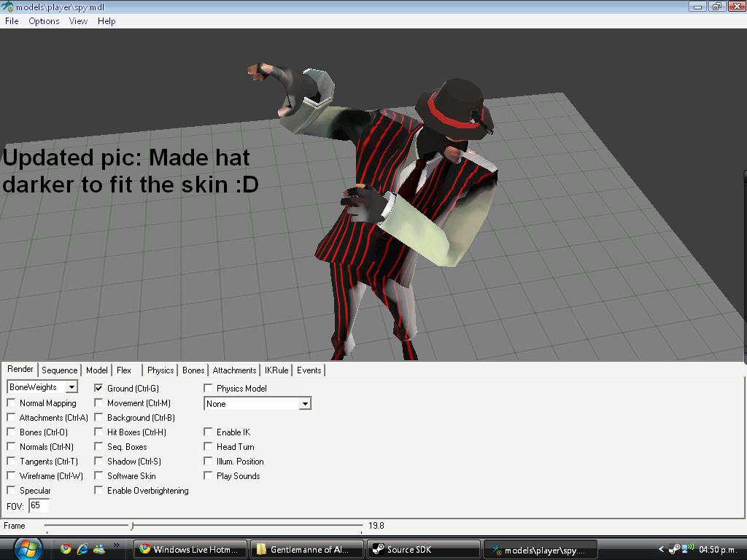The height and width of the screenshot is (560, 747).
Task: Click the Steam icon in system tray
Action: 674,549
